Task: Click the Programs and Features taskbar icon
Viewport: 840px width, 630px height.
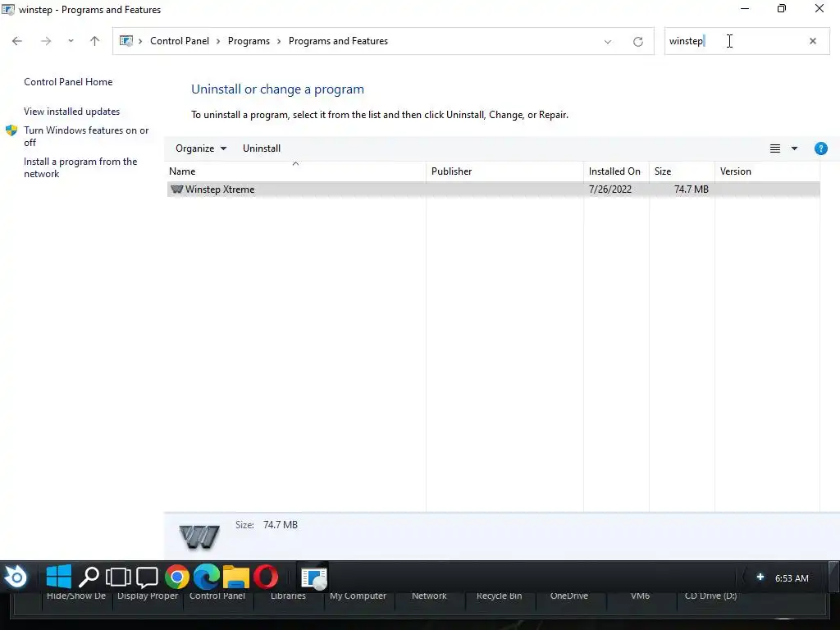Action: tap(314, 578)
